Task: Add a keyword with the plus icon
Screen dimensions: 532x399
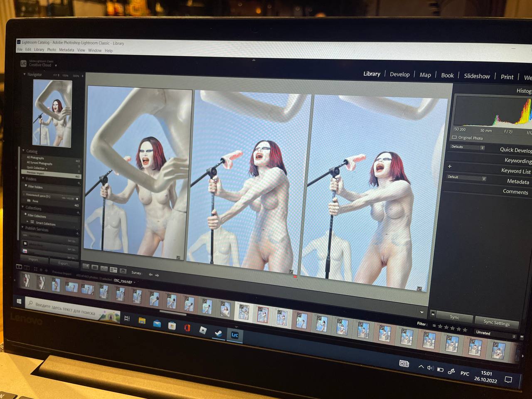Action: pos(450,166)
